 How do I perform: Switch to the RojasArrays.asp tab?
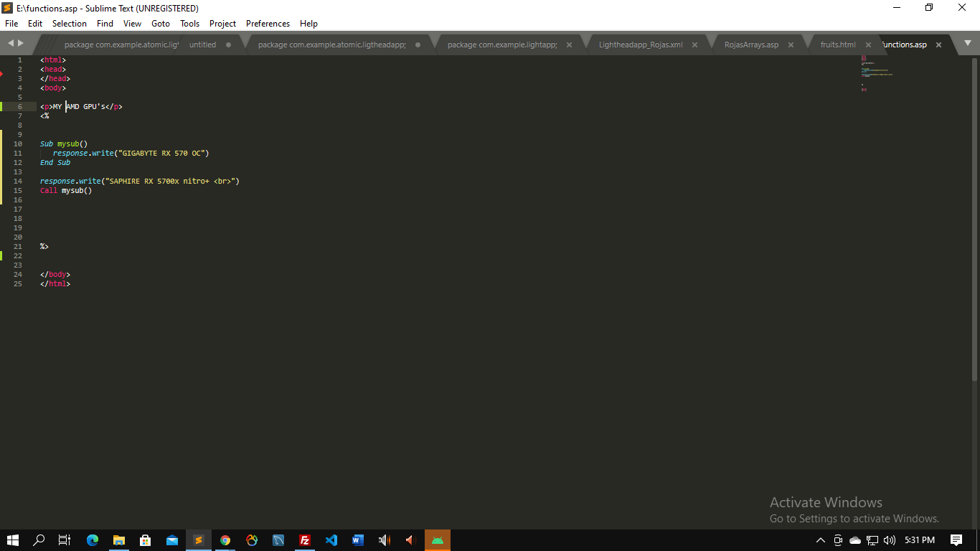click(750, 44)
